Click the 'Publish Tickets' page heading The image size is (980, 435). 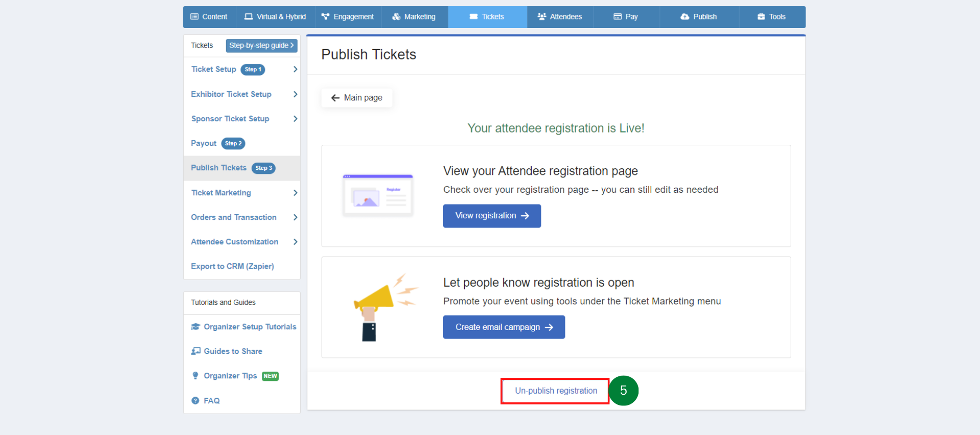pyautogui.click(x=369, y=55)
